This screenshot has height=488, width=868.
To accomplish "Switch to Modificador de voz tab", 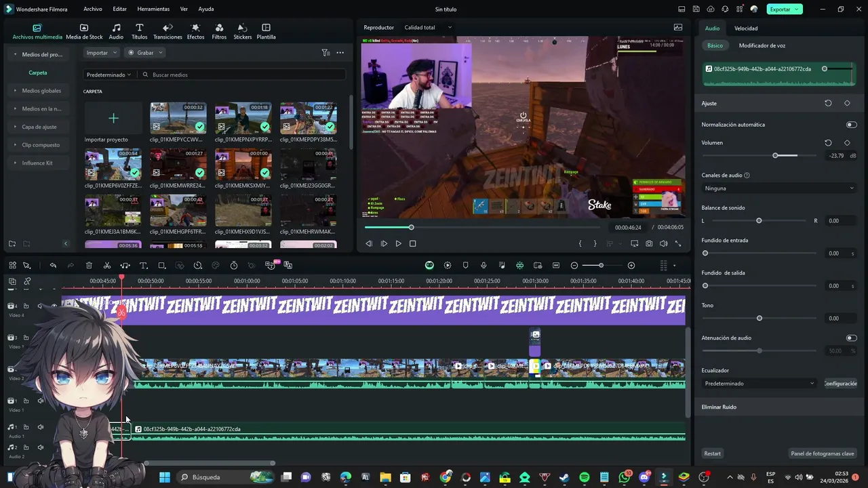I will click(762, 45).
